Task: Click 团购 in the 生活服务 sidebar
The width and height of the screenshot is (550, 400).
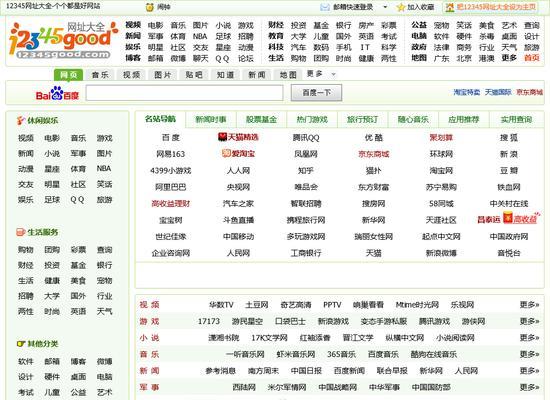Action: coord(52,250)
